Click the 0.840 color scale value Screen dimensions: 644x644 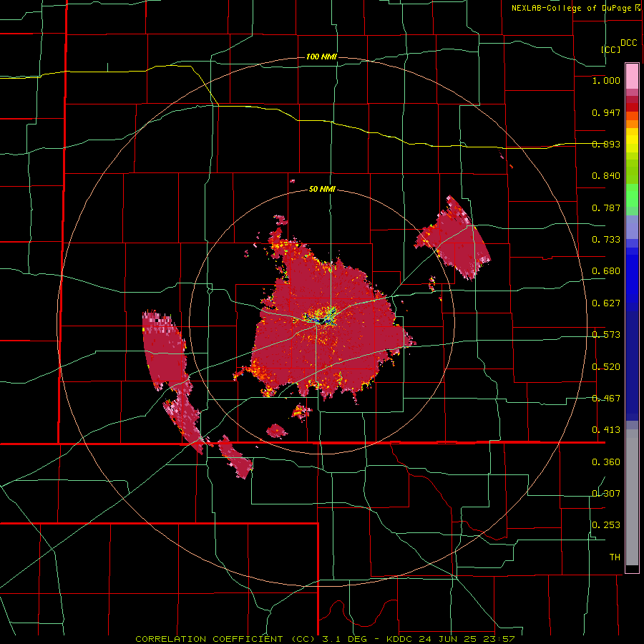coord(606,176)
